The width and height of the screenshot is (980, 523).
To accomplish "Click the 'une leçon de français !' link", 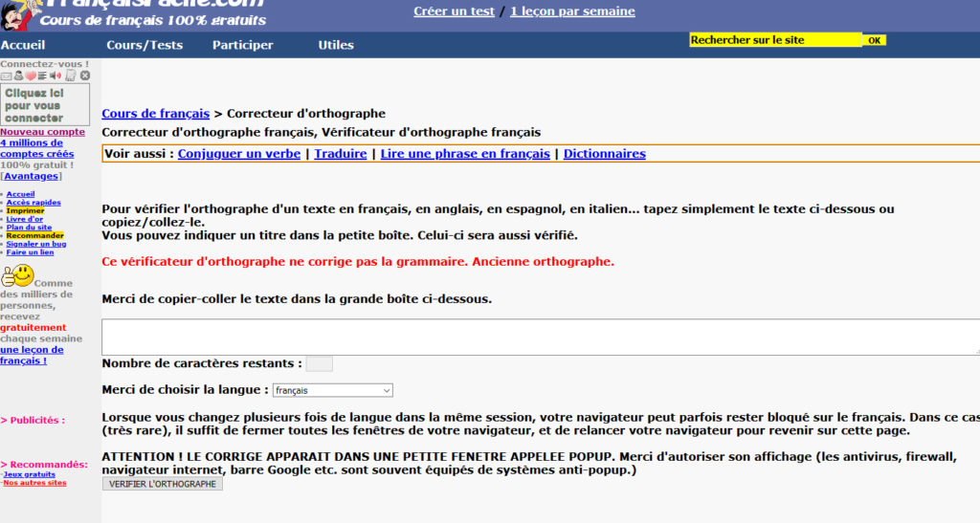I will [32, 355].
